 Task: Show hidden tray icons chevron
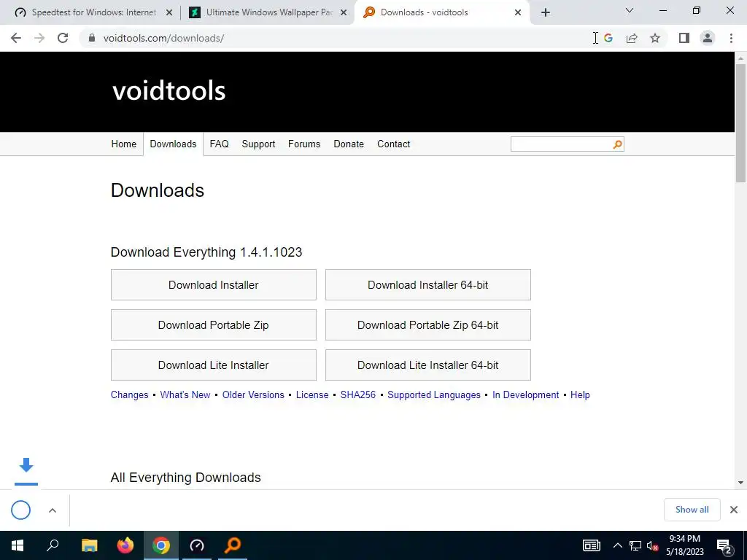[x=617, y=545]
